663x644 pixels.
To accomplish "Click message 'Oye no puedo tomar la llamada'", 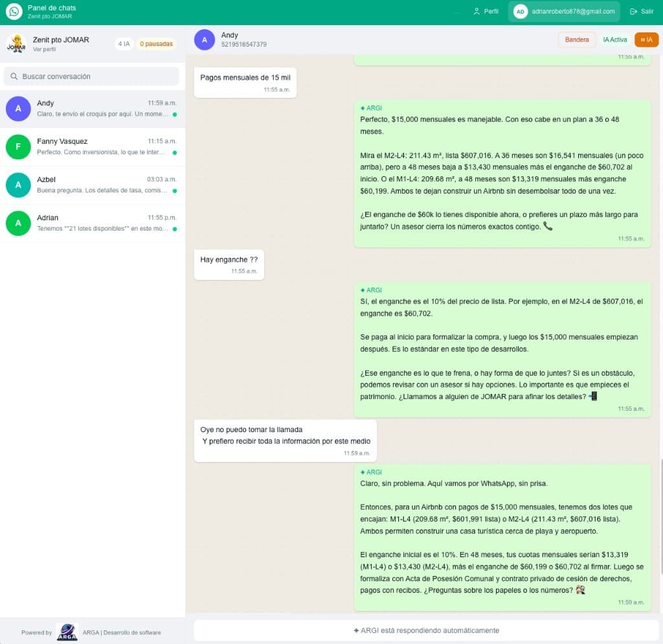I will [x=286, y=441].
